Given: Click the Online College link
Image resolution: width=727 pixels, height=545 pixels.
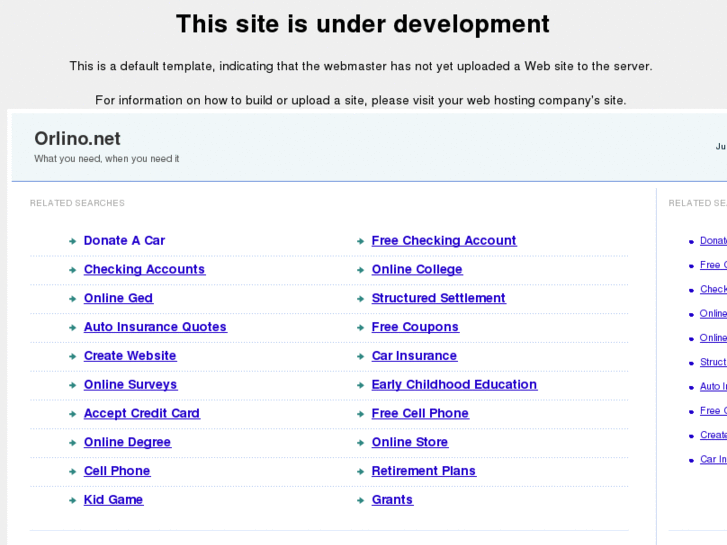Looking at the screenshot, I should coord(417,269).
